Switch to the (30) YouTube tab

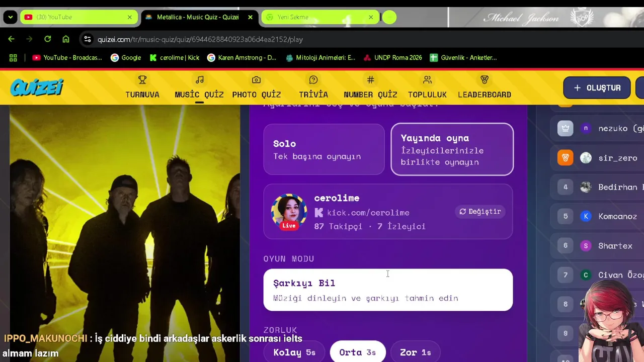point(78,17)
